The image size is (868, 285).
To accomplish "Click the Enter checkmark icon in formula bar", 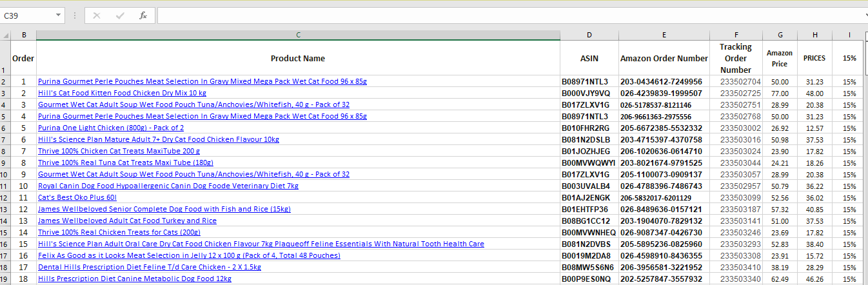I will tap(120, 15).
